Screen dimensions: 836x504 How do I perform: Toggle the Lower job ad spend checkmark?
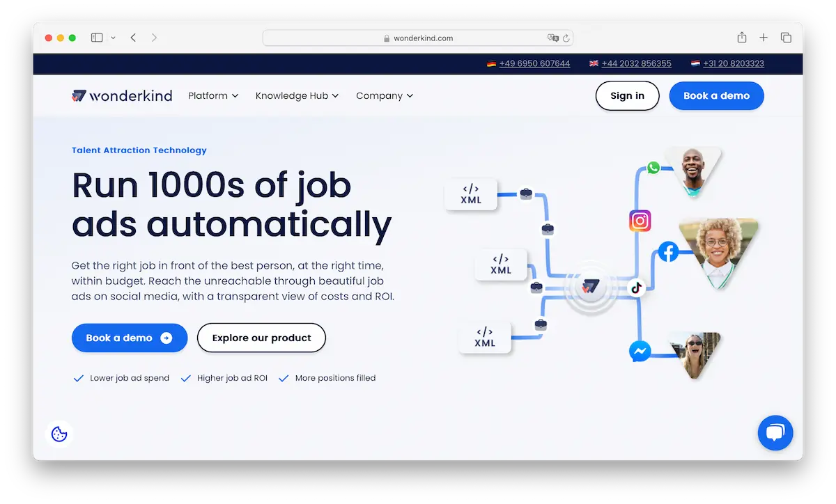79,377
